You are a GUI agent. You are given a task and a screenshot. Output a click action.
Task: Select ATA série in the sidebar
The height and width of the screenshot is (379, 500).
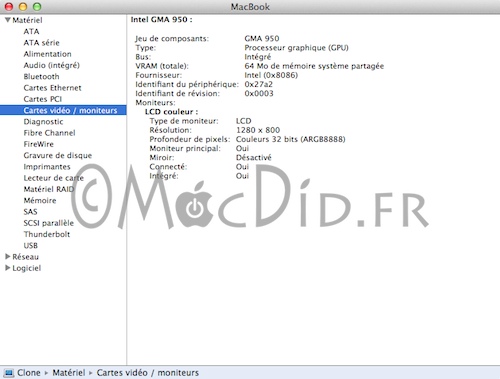pyautogui.click(x=41, y=43)
